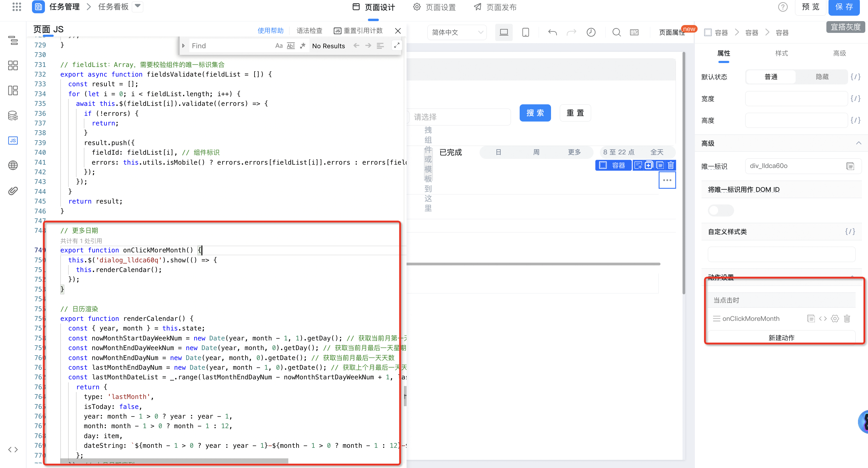
Task: Select 隐藏 default state option
Action: click(x=822, y=77)
